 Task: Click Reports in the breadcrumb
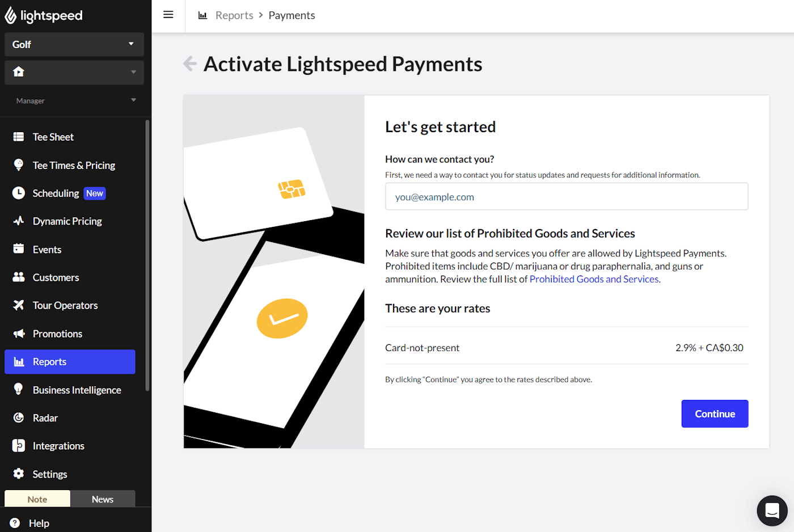[x=234, y=15]
